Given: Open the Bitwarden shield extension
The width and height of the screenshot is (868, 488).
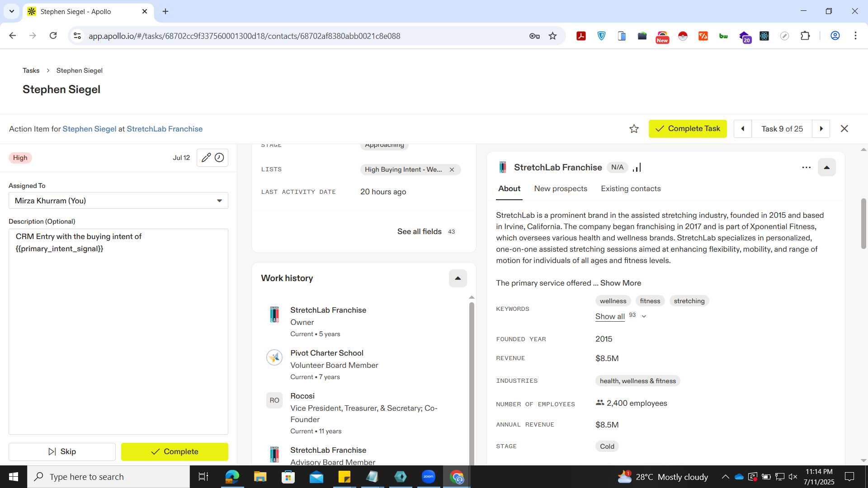Looking at the screenshot, I should 601,36.
